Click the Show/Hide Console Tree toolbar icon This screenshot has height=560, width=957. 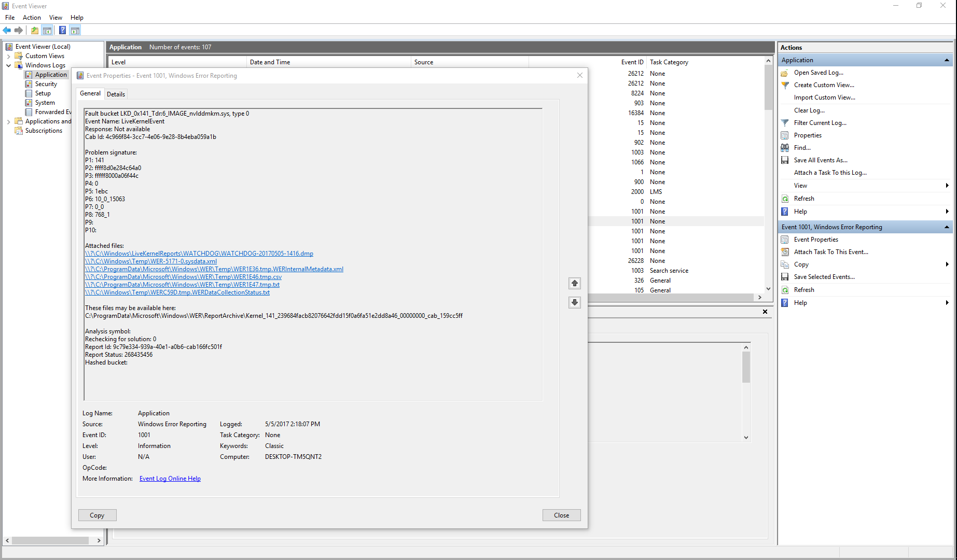click(x=47, y=30)
